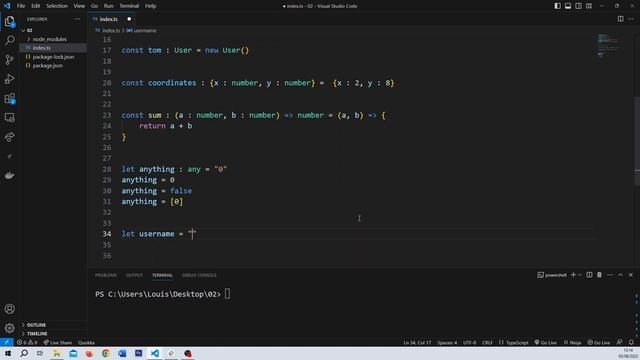Change Spaces: 4 indentation setting
This screenshot has width=640, height=360.
447,342
